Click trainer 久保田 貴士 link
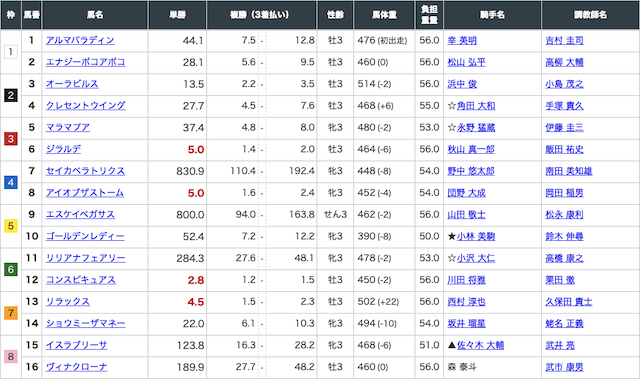Screen dimensions: 640x379 pyautogui.click(x=569, y=301)
